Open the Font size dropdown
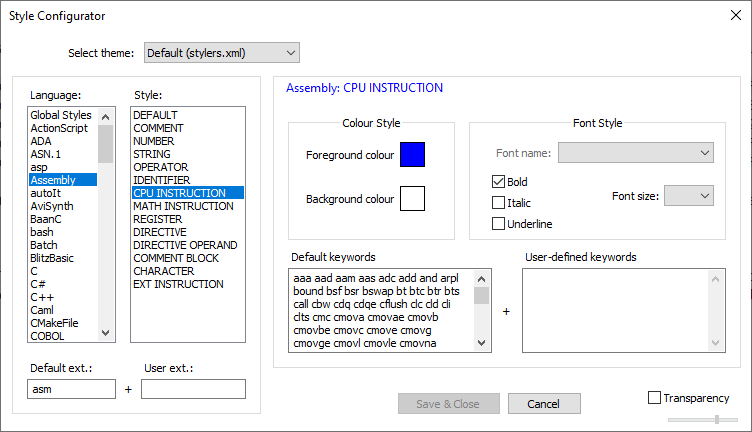 click(x=689, y=196)
